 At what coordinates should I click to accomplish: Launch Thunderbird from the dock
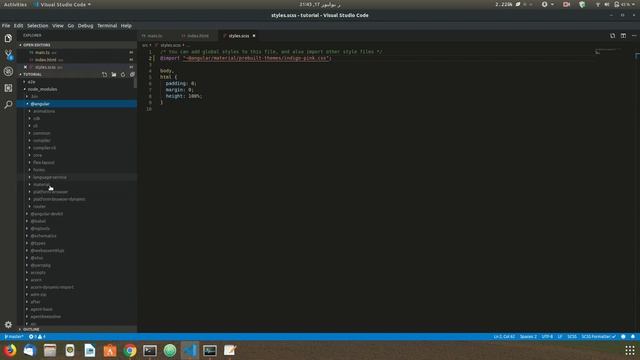30,351
